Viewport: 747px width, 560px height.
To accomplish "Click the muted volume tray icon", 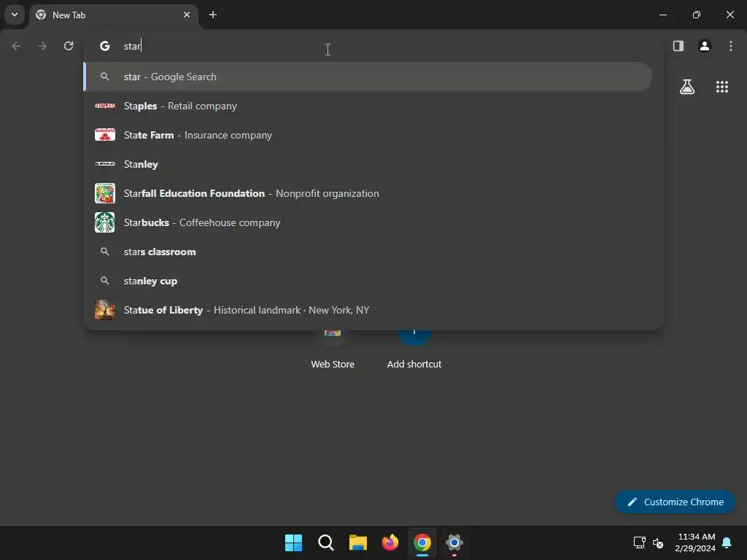I will pyautogui.click(x=658, y=542).
